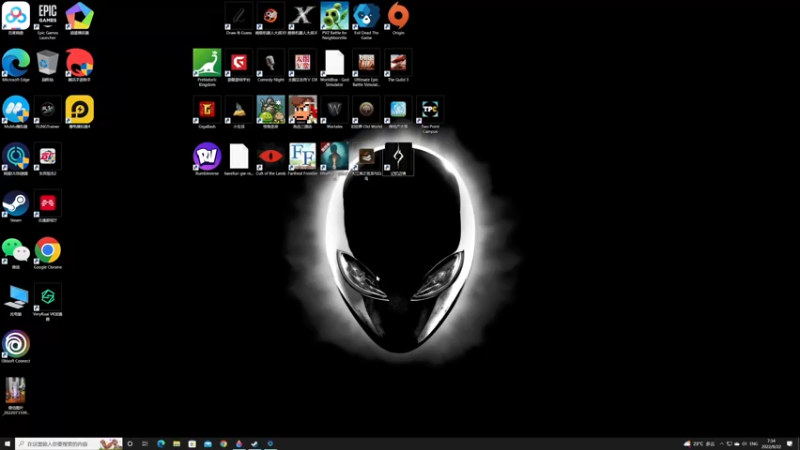Screen dimensions: 800x450
Task: Launch the Farthest Frontier shortcut
Action: 303,159
